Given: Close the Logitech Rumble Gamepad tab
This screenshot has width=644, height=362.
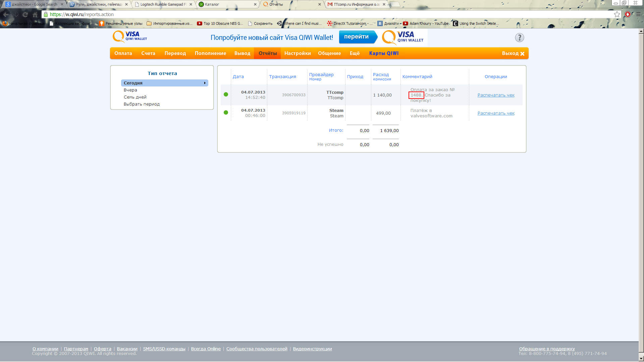Looking at the screenshot, I should click(x=191, y=4).
